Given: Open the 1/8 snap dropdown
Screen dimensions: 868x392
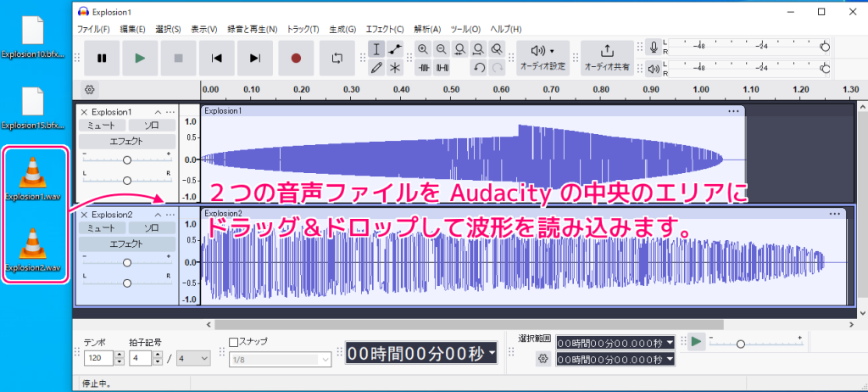Looking at the screenshot, I should 281,360.
